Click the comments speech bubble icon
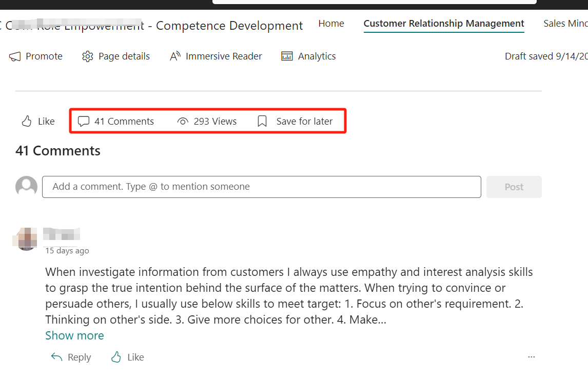The width and height of the screenshot is (588, 380). (x=84, y=121)
